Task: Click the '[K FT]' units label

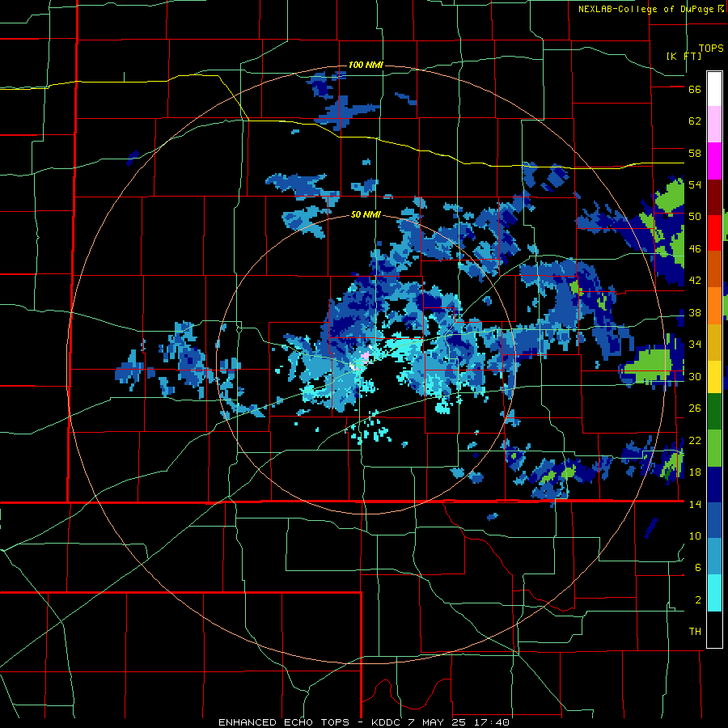Action: coord(684,56)
